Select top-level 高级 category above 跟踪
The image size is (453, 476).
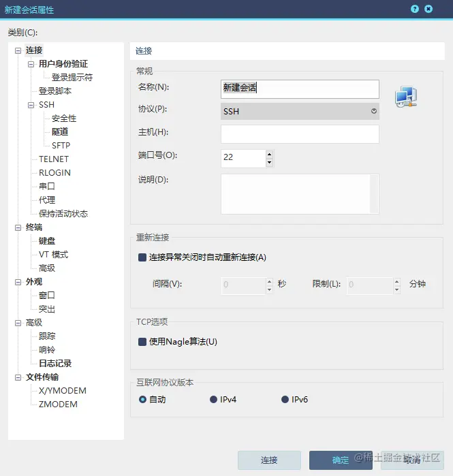click(34, 322)
